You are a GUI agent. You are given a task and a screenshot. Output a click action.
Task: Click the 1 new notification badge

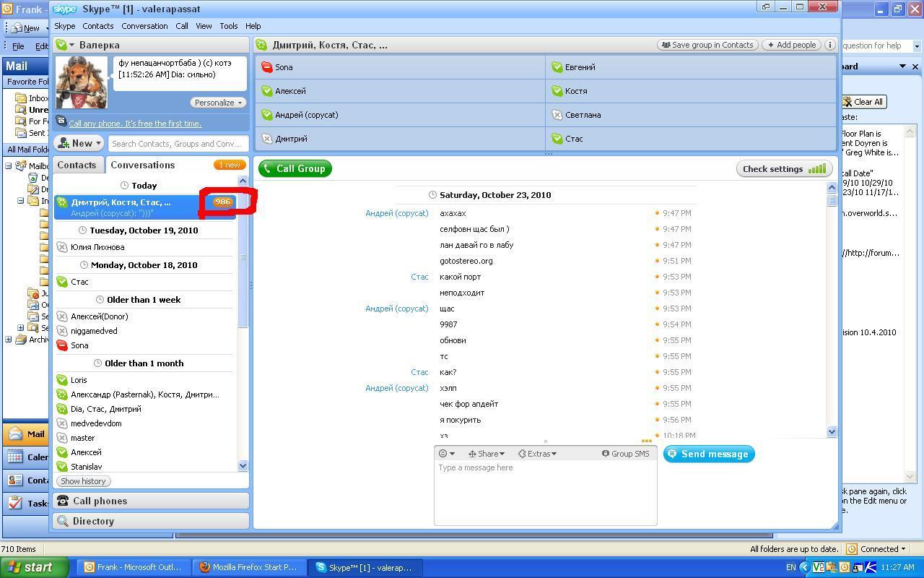230,165
